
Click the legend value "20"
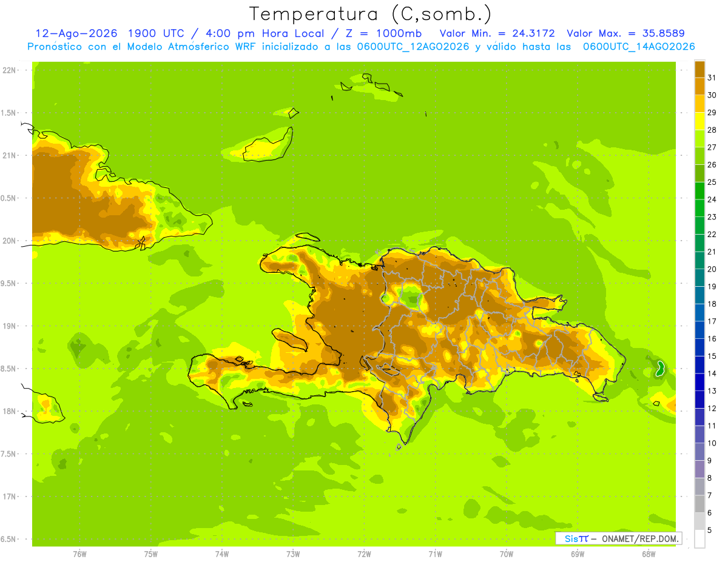coord(712,269)
